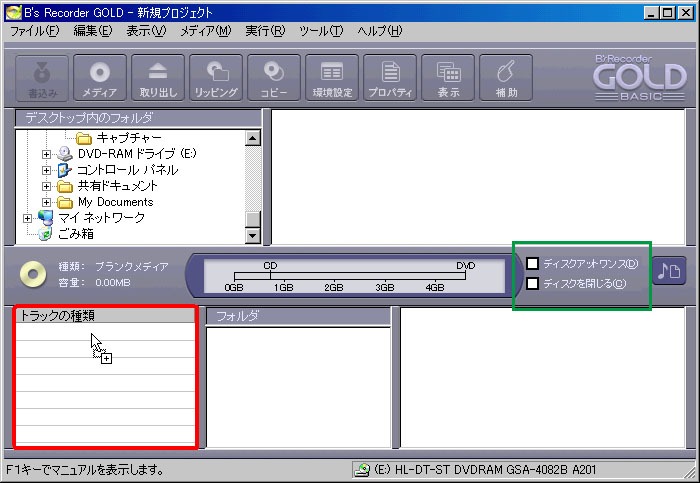Select the マイ ネットワーク label
Viewport: 700px width, 483px height.
point(102,218)
